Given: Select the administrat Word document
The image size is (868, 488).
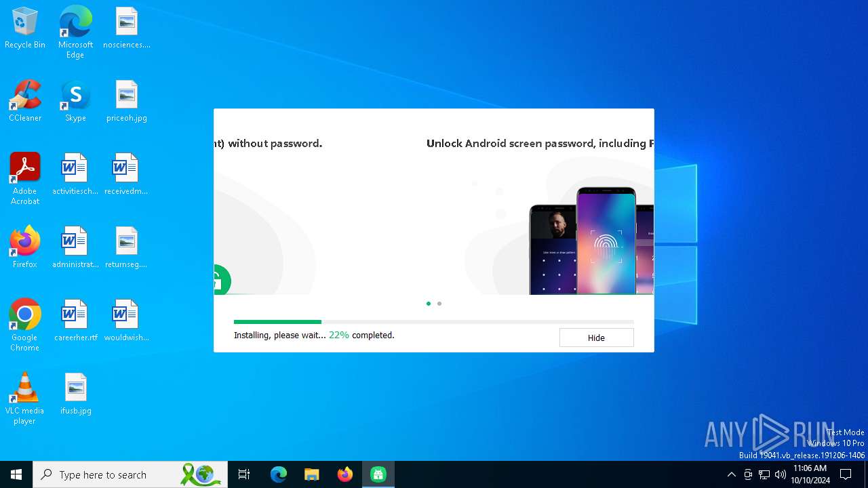Looking at the screenshot, I should pos(75,248).
